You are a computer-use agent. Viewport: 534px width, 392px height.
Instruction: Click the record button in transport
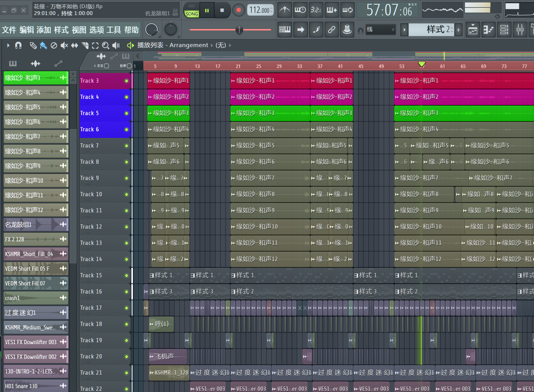pos(238,10)
